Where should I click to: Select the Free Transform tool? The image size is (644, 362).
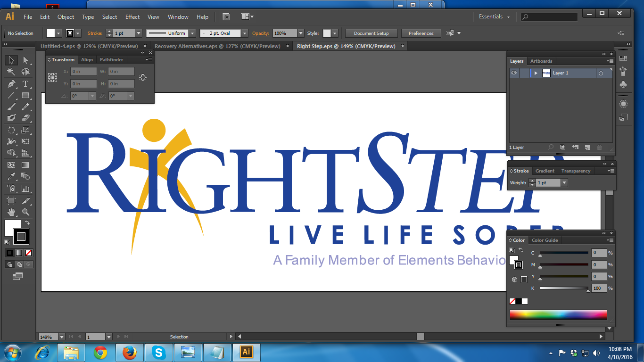(x=25, y=141)
